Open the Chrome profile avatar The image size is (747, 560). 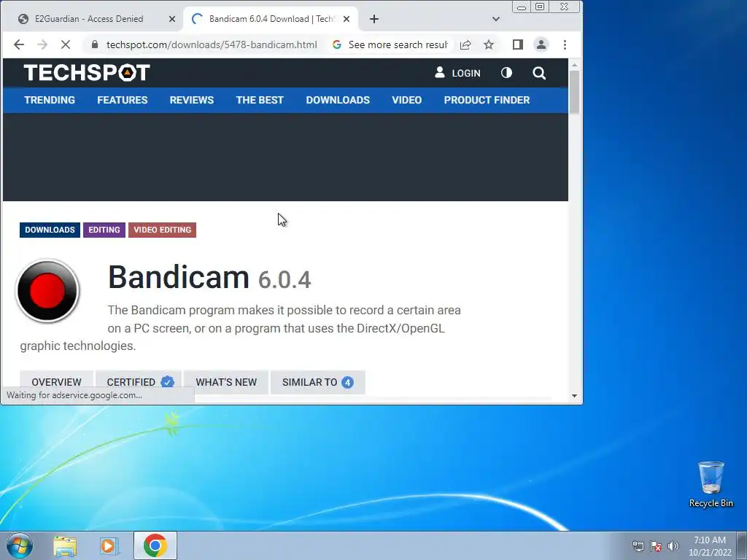tap(541, 44)
